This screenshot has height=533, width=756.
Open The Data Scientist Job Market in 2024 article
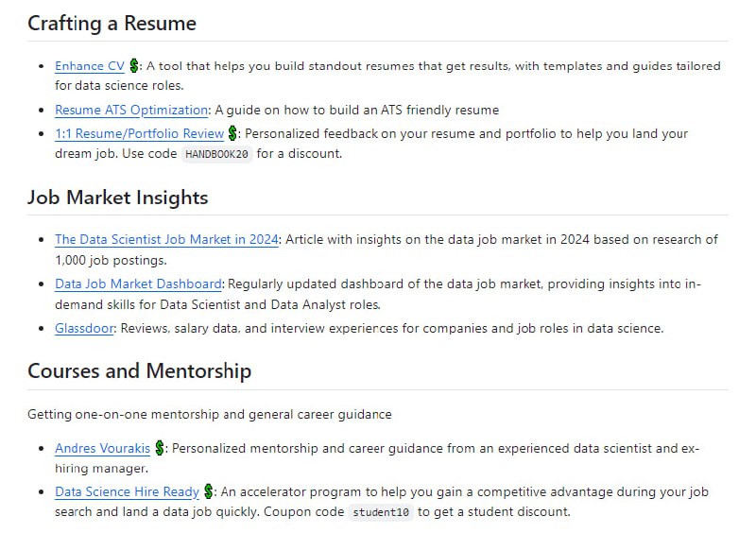point(166,240)
